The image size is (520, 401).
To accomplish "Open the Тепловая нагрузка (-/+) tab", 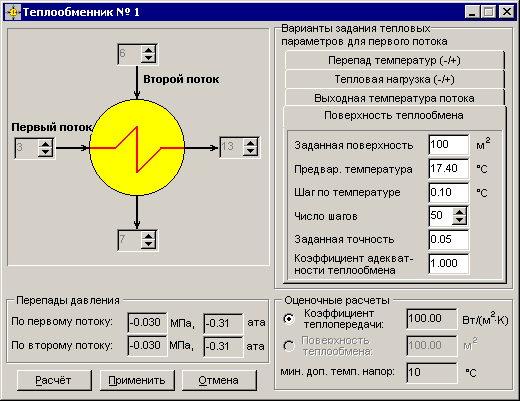I will (x=394, y=79).
